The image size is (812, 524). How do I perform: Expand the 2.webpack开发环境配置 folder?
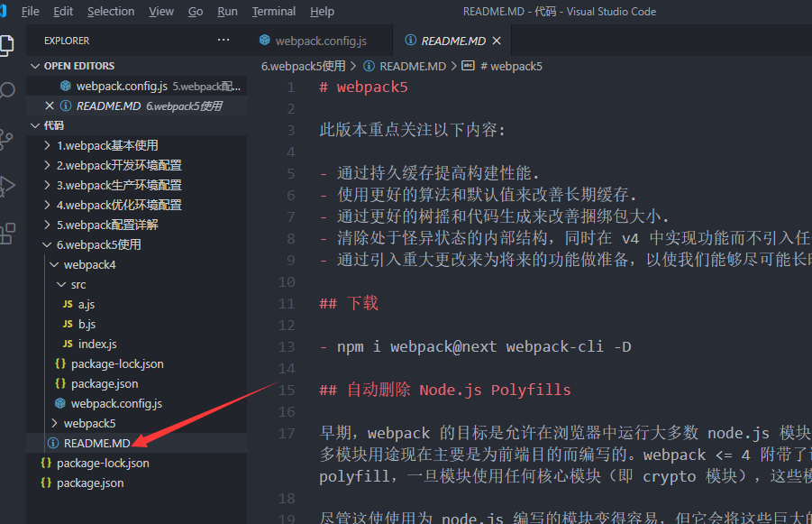[x=47, y=165]
